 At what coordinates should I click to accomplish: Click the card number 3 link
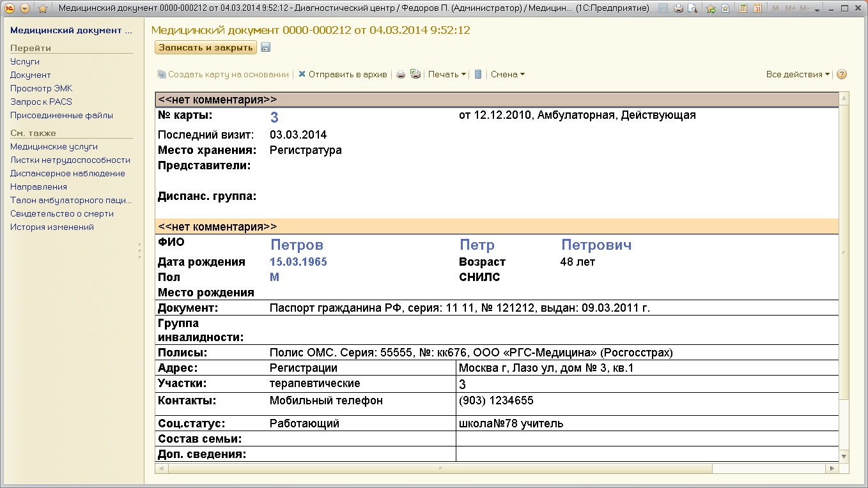[x=275, y=118]
